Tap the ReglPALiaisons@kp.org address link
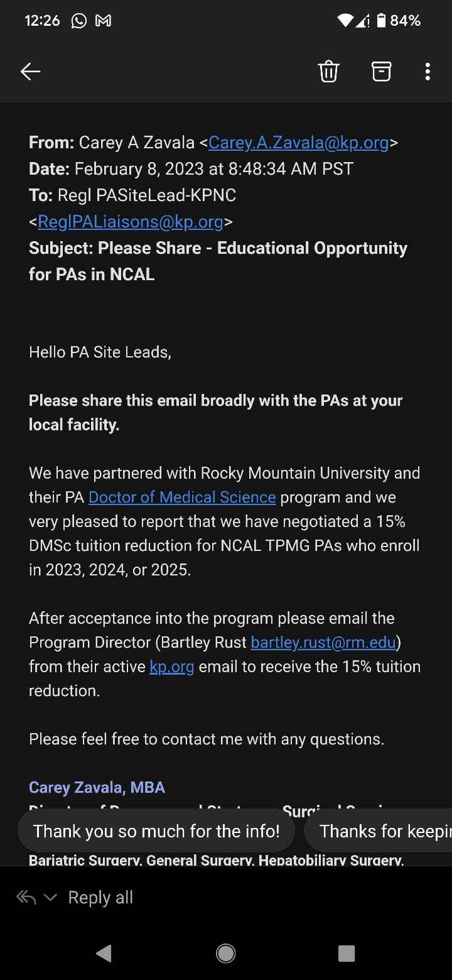This screenshot has width=452, height=980. point(131,222)
